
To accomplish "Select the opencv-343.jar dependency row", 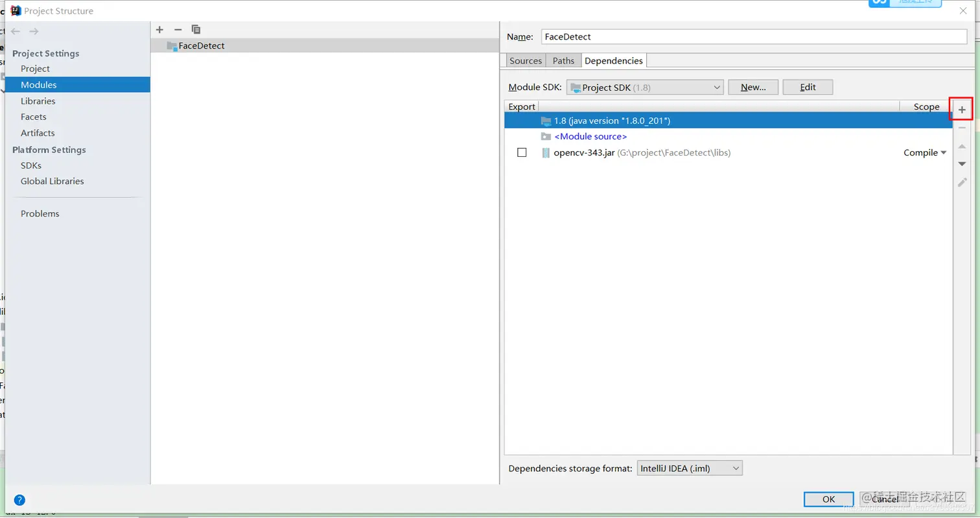I will click(x=729, y=153).
